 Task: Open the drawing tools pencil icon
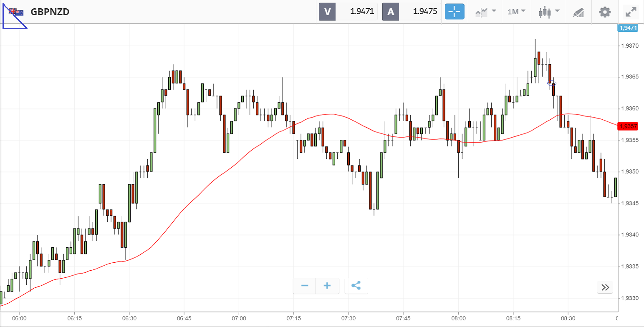(578, 12)
